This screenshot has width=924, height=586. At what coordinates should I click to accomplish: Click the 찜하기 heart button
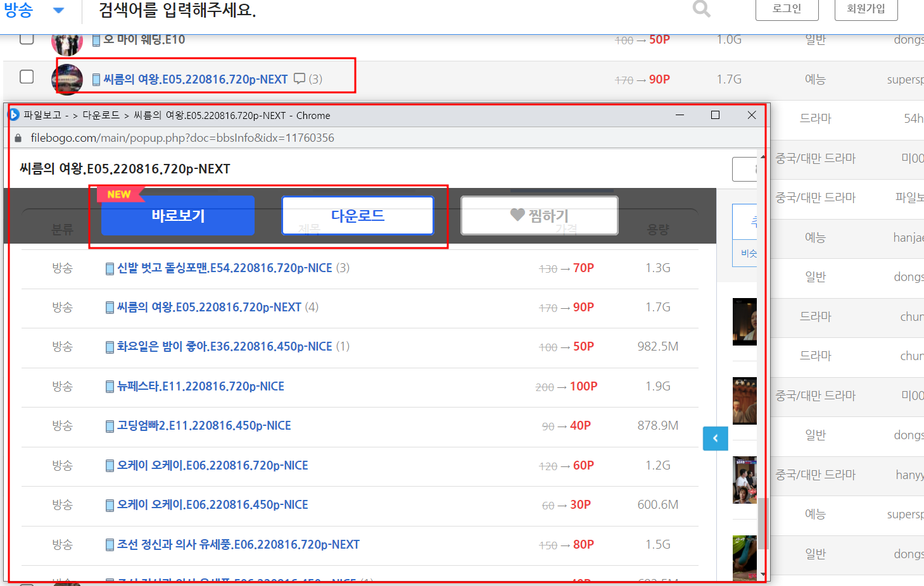point(539,216)
